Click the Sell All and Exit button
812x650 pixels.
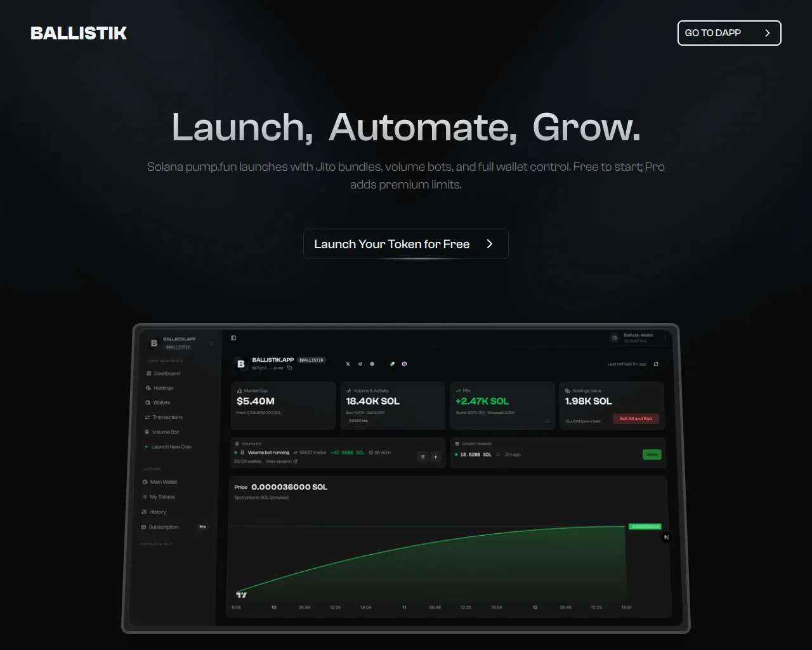point(636,418)
